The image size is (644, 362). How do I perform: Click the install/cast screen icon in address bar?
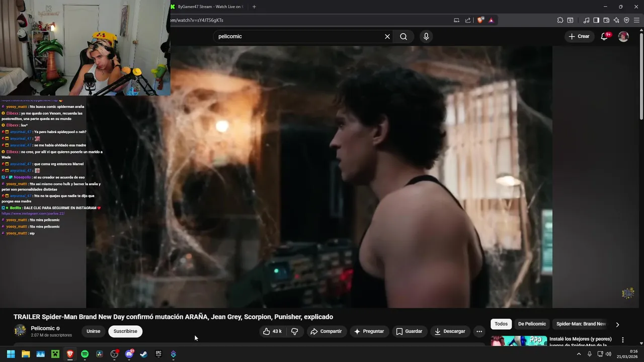pos(456,20)
